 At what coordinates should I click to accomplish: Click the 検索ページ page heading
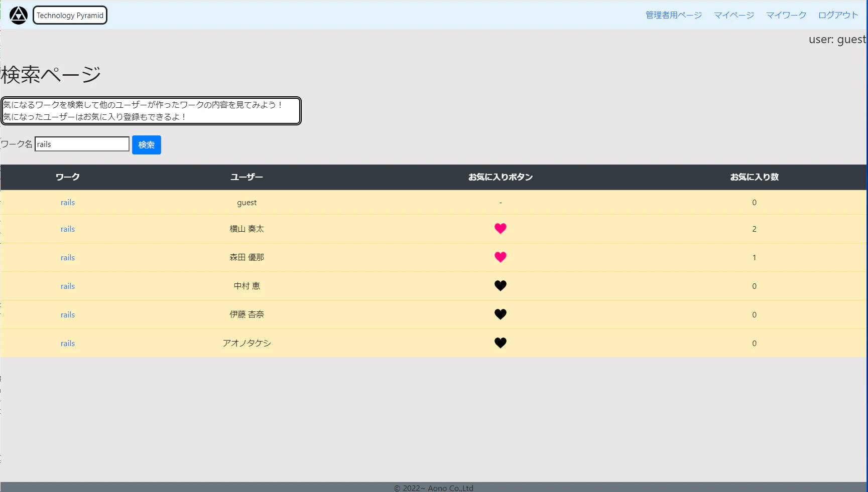[x=51, y=75]
